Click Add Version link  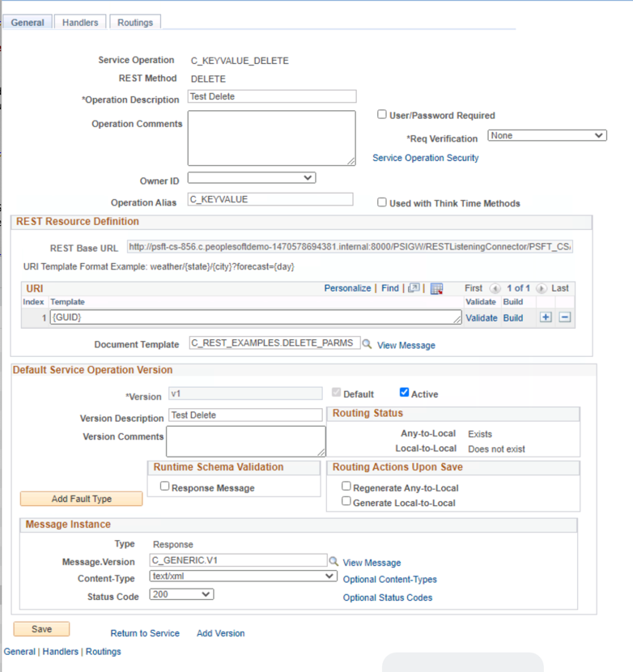coord(221,633)
